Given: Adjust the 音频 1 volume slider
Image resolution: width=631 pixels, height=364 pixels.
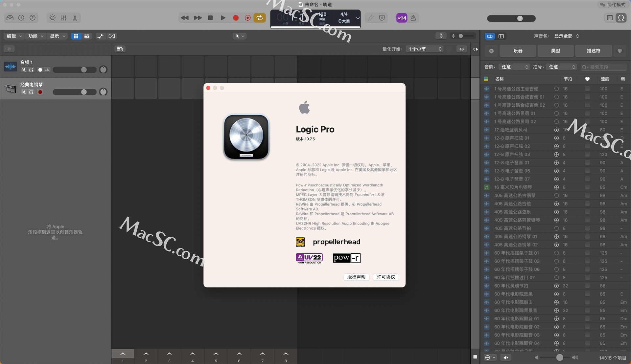Looking at the screenshot, I should pyautogui.click(x=75, y=70).
